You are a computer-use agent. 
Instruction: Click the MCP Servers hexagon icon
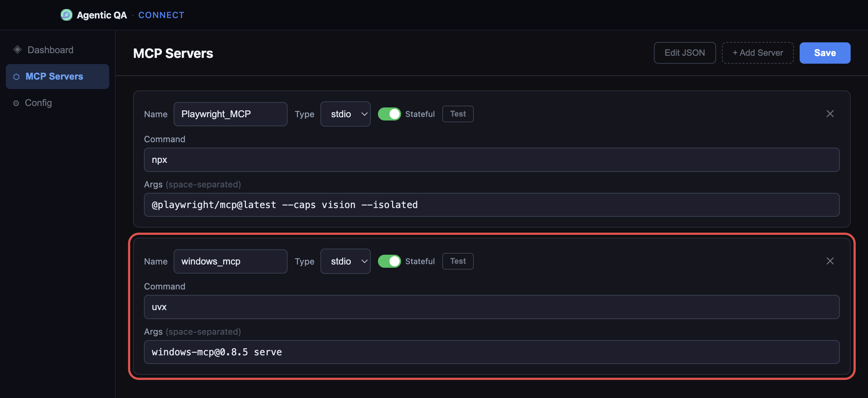16,77
